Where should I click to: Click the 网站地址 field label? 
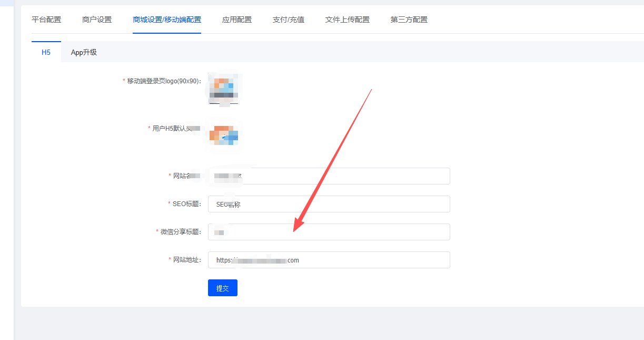tap(186, 260)
